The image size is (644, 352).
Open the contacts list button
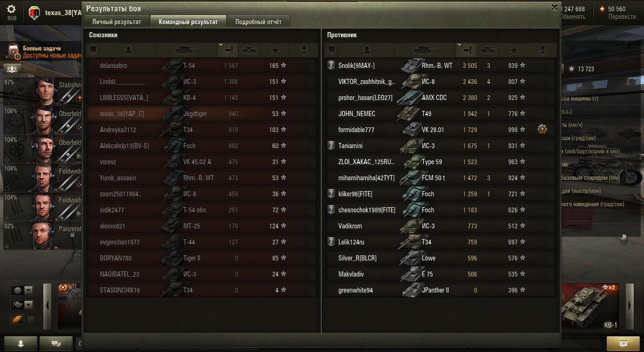click(x=21, y=344)
